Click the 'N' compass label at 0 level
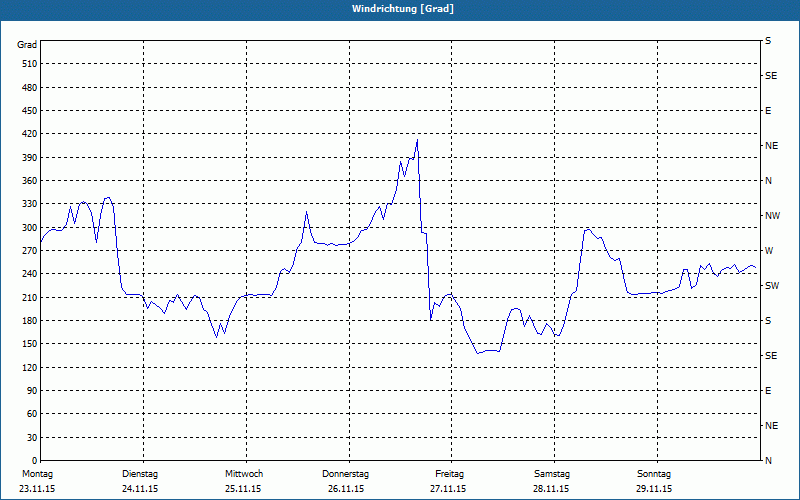The image size is (800, 500). (x=768, y=461)
